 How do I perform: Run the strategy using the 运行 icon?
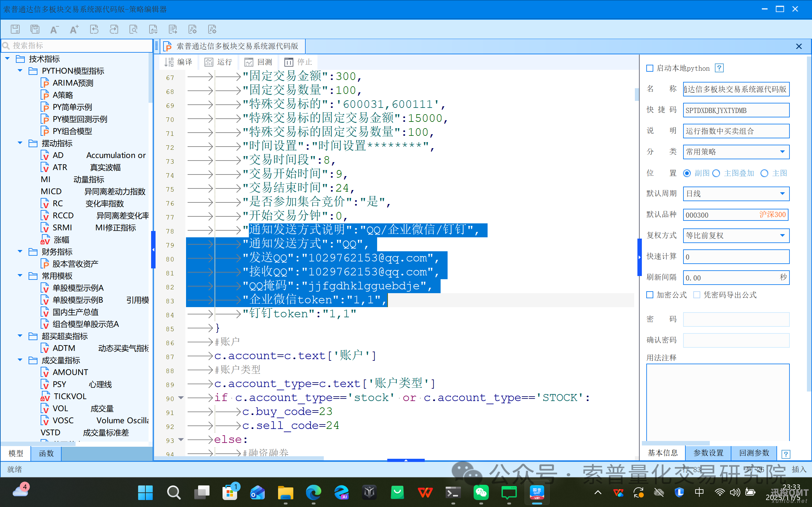coord(218,62)
